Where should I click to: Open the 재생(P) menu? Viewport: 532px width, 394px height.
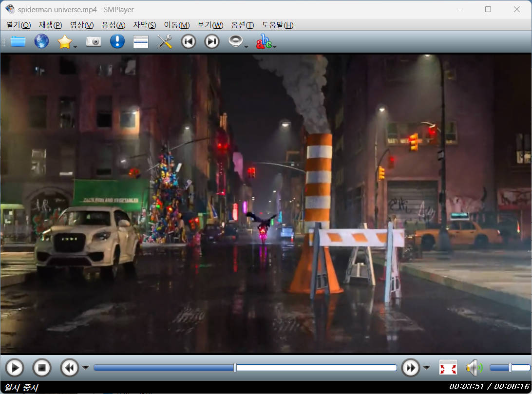coord(50,25)
